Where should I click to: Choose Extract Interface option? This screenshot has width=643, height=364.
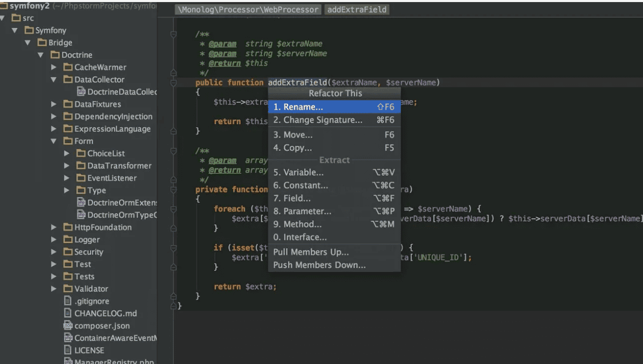(334, 237)
